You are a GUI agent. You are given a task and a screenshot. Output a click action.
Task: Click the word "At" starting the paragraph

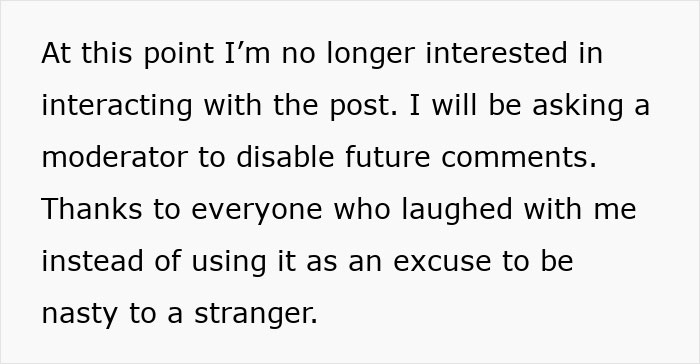[56, 53]
